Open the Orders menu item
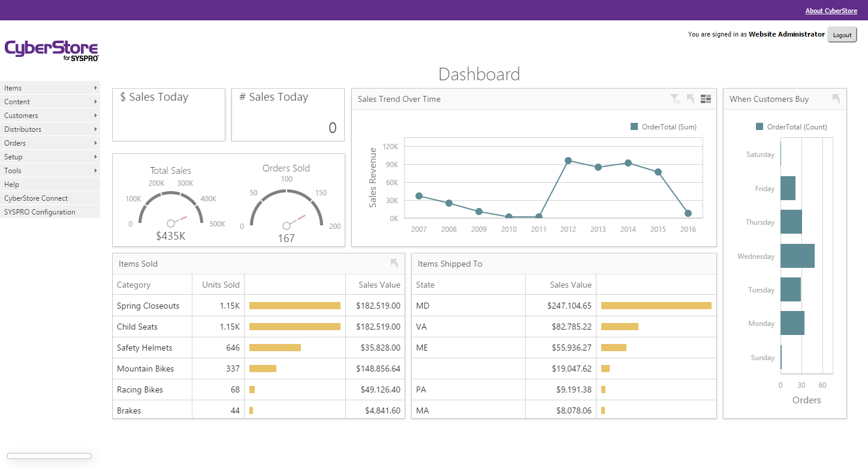This screenshot has height=468, width=868. 16,143
